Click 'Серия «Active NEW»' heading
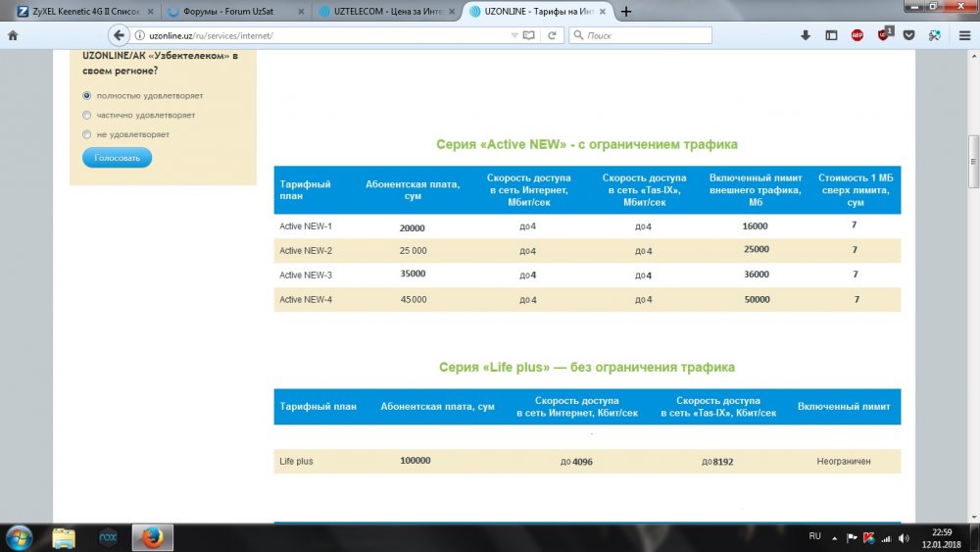The width and height of the screenshot is (980, 552). coord(587,144)
